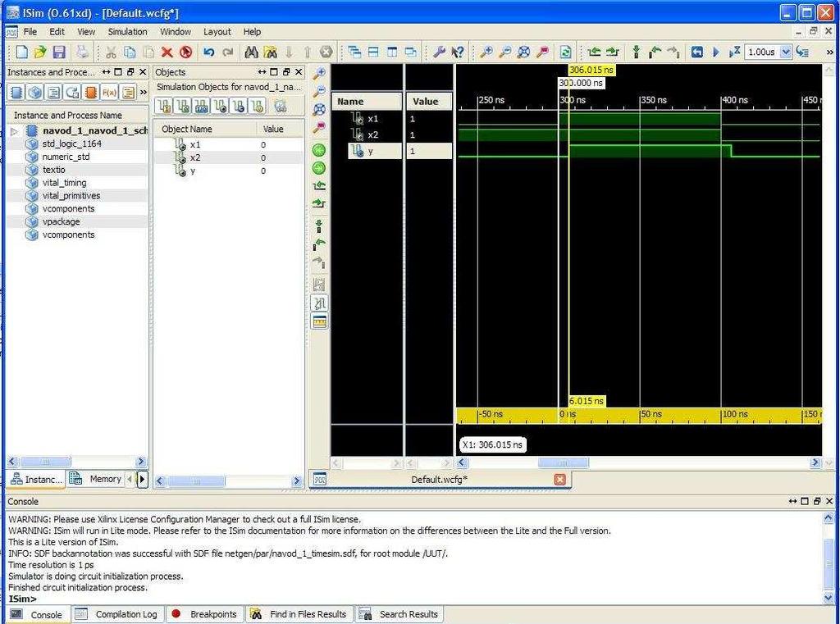Viewport: 840px width, 624px height.
Task: Select signal x1 in the waveform Name column
Action: (x=373, y=118)
